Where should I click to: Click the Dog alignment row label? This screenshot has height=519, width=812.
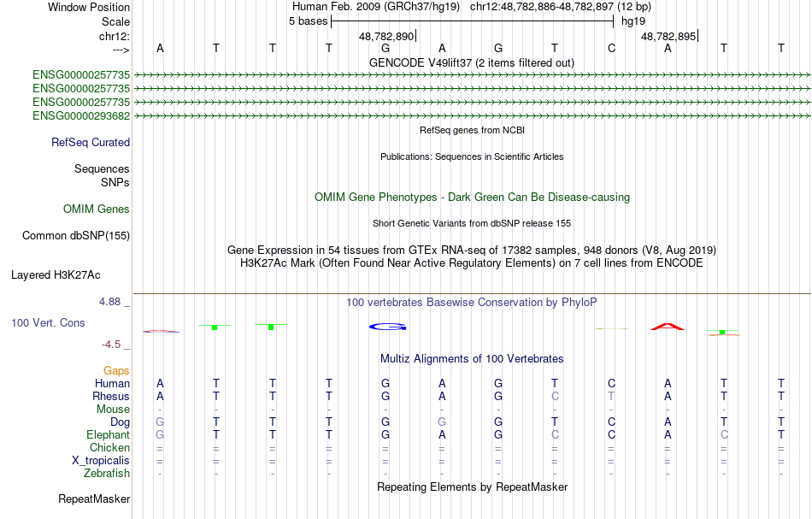point(120,422)
